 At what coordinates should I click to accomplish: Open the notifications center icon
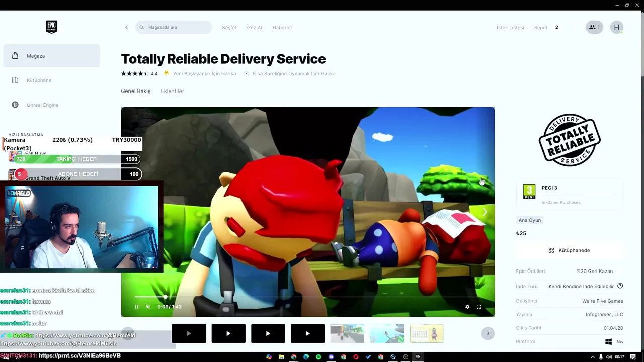(x=633, y=357)
